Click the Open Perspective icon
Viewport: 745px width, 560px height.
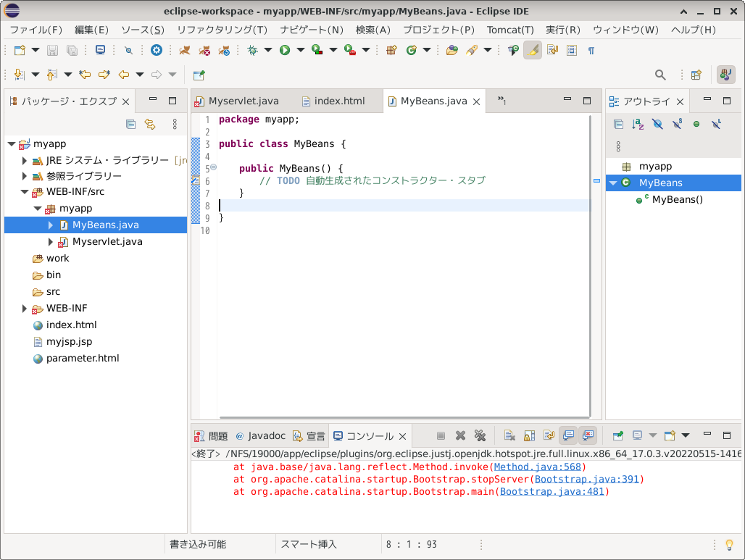pos(696,75)
